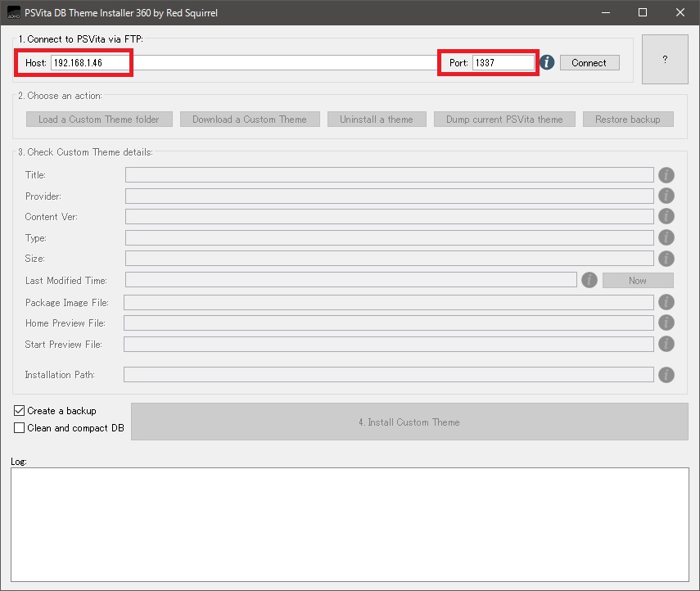Click the info icon for Last Modified Time
Image resolution: width=700 pixels, height=591 pixels.
589,280
